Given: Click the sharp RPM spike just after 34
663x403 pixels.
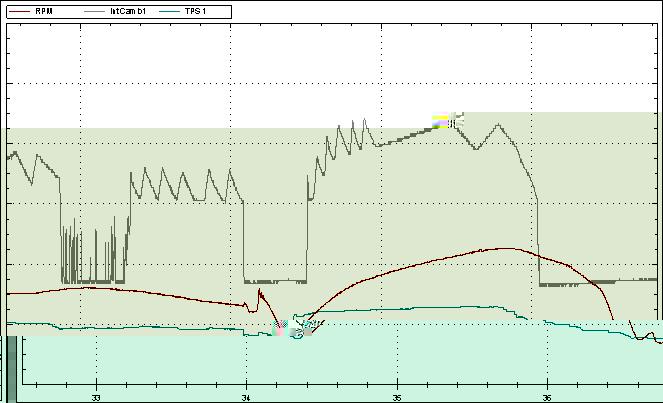Looking at the screenshot, I should coord(260,292).
